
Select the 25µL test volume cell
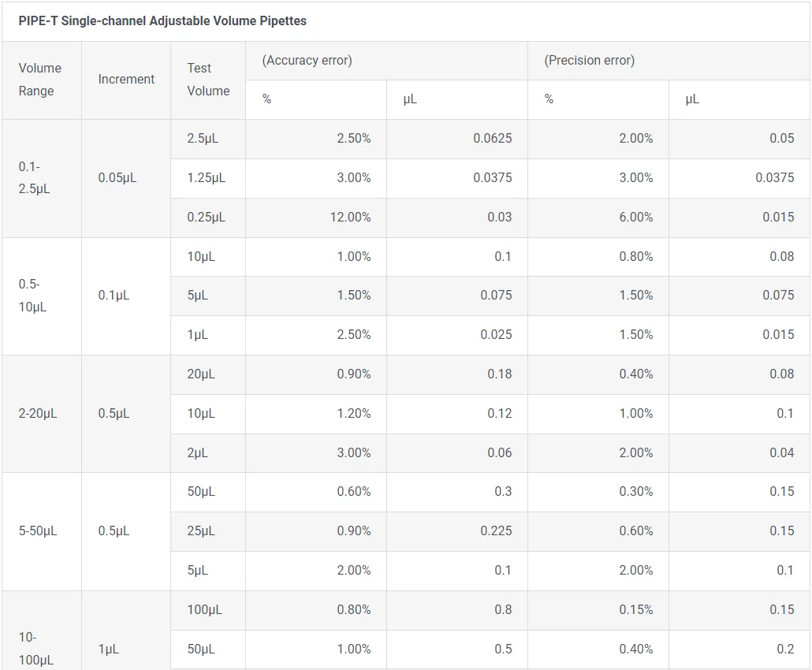(201, 531)
